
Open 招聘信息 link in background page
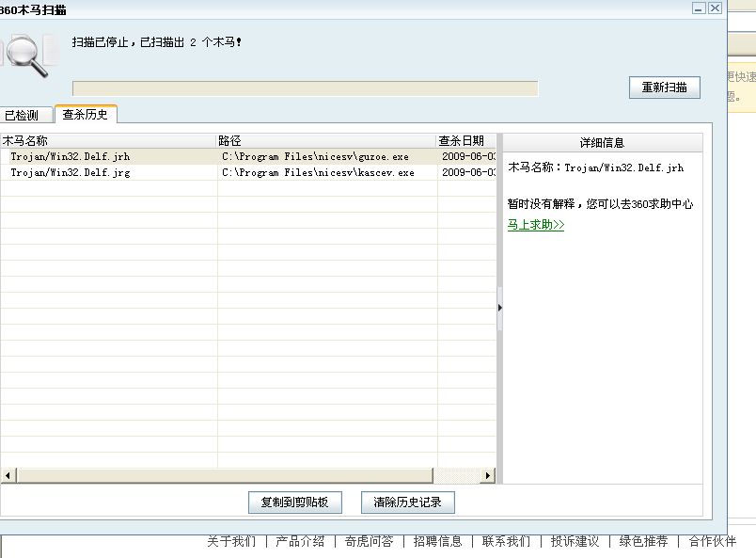coord(437,541)
